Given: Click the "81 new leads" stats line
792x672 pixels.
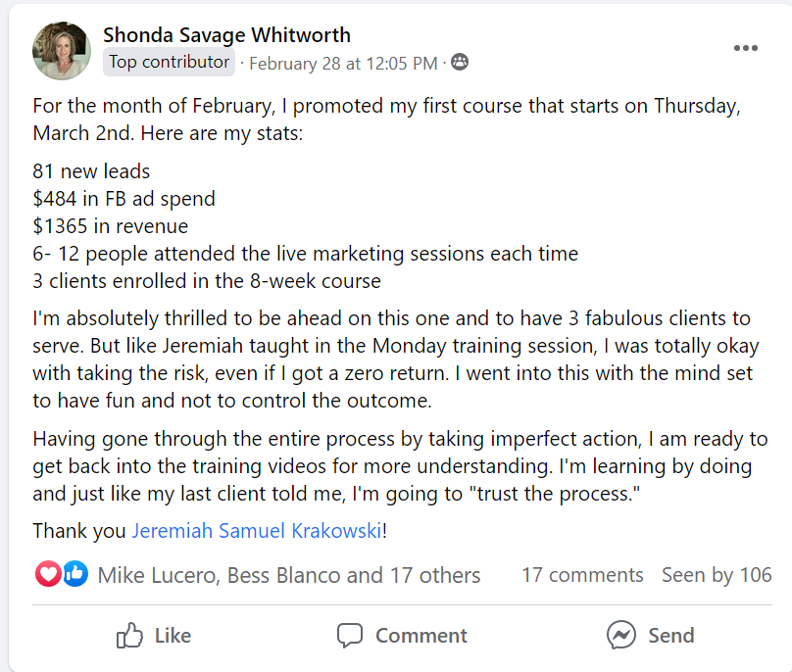Looking at the screenshot, I should [91, 171].
